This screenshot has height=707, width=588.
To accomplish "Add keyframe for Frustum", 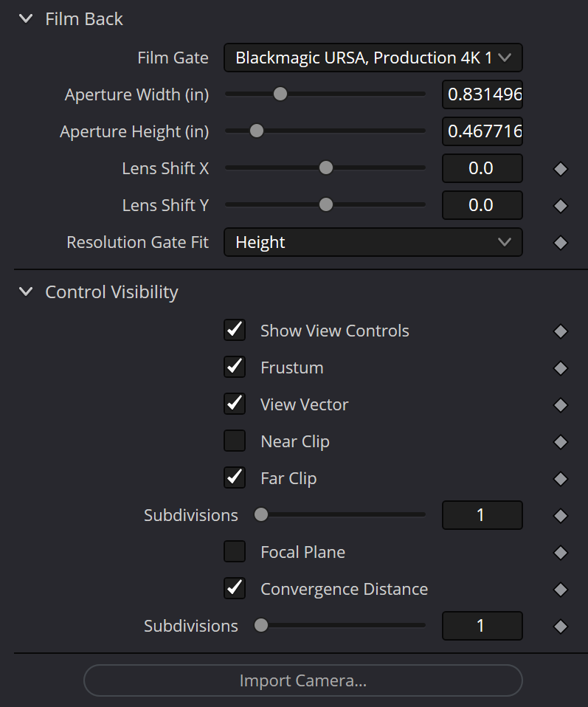I will (x=561, y=368).
